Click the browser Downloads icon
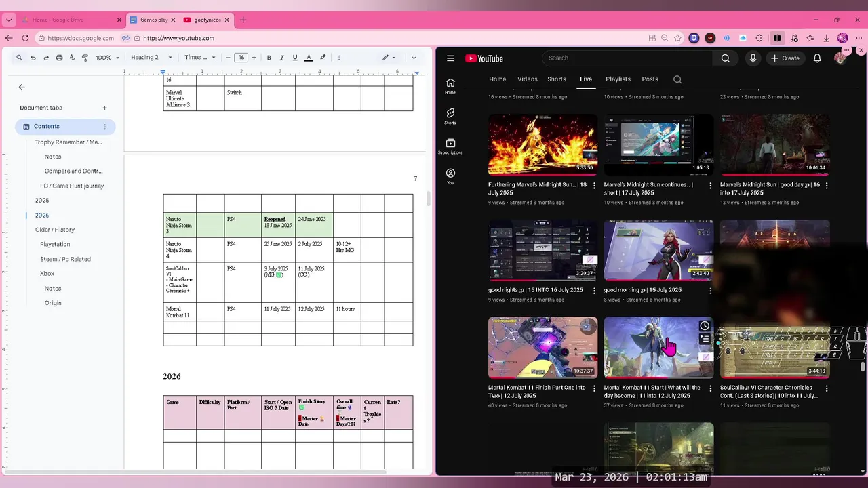This screenshot has width=868, height=488. pyautogui.click(x=827, y=38)
